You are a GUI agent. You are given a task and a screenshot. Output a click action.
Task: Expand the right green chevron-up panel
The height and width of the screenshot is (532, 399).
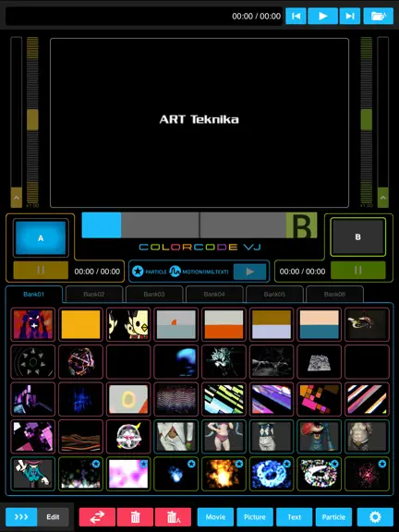383,198
